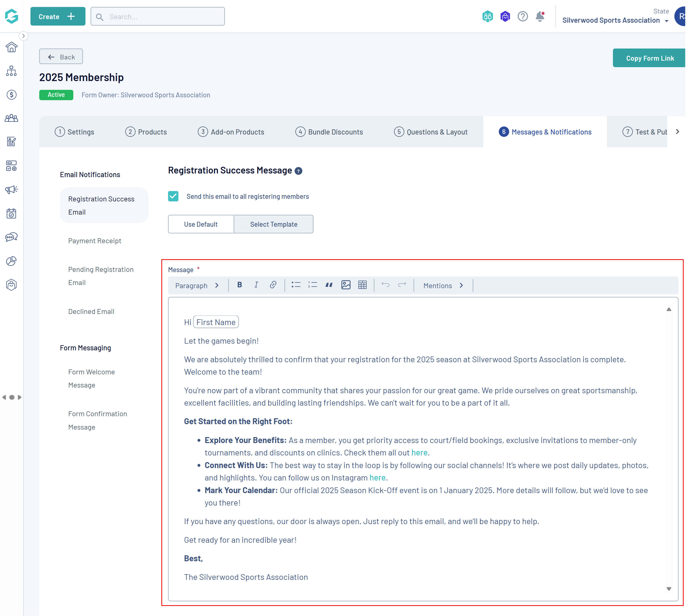
Task: Click the block quote icon
Action: [329, 285]
